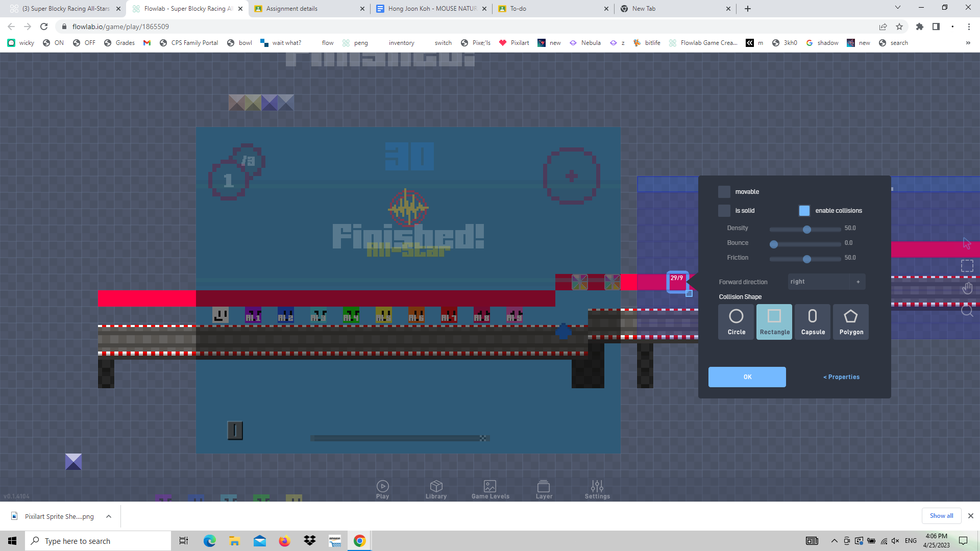Screen dimensions: 980x551
Task: Show hidden system tray icons
Action: [834, 541]
